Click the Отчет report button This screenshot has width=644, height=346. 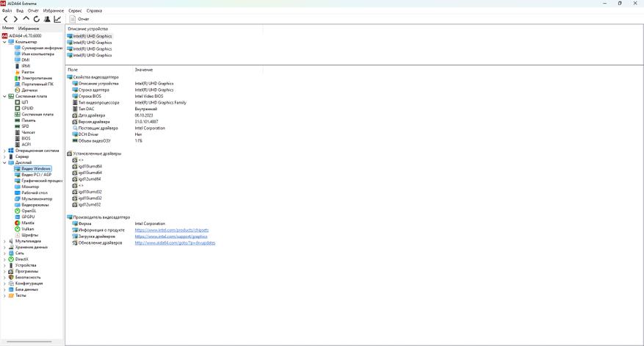pos(80,19)
